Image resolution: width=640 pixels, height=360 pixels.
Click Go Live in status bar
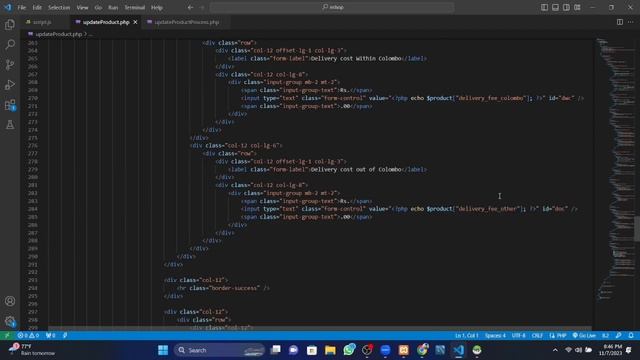[x=584, y=336]
